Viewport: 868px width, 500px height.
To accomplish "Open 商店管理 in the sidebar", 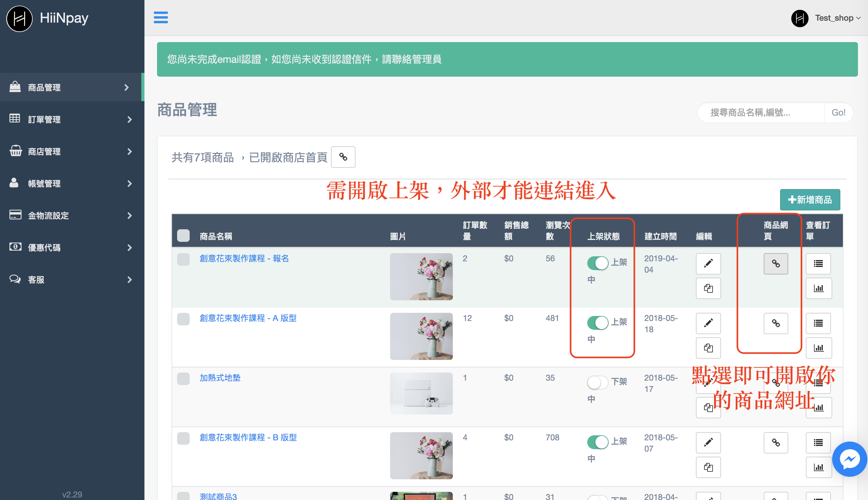I will tap(72, 151).
